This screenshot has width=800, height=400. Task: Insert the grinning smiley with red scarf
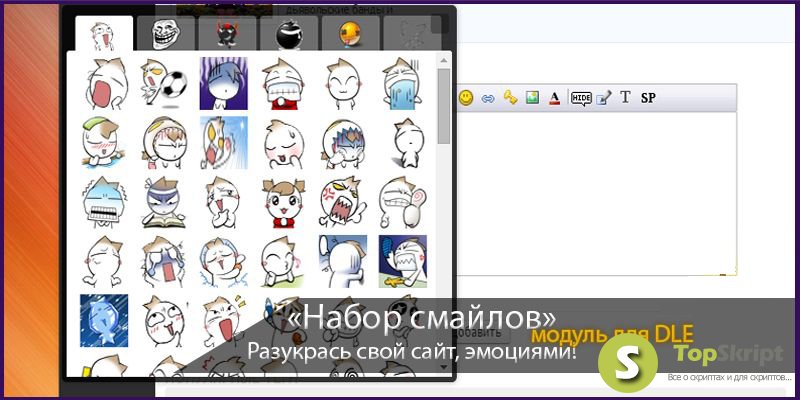(283, 84)
